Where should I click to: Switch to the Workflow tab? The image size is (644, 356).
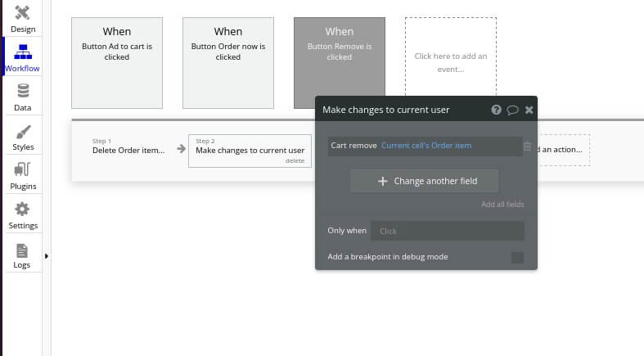23,57
